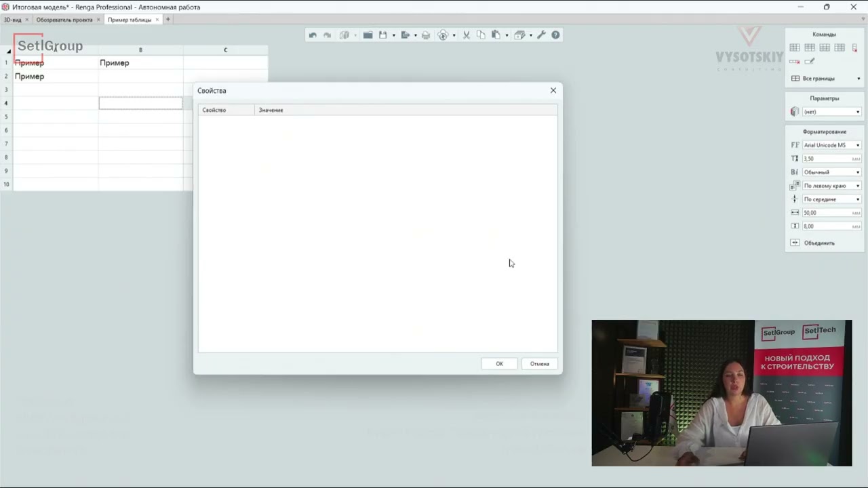
Task: Open the Параметры (нет) dropdown
Action: [x=831, y=112]
